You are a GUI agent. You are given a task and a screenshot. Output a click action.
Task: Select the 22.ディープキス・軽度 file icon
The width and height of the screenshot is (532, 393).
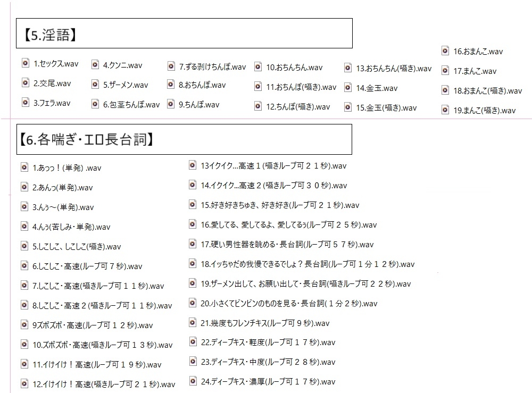193,342
